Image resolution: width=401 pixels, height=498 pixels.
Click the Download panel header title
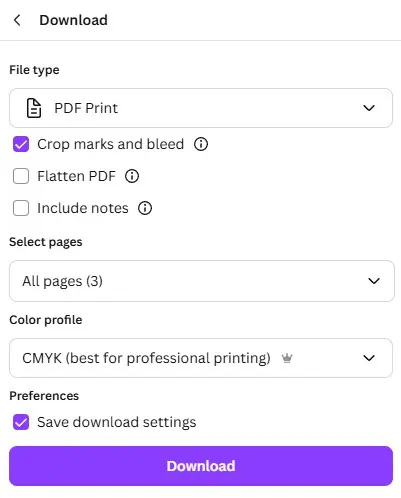(73, 20)
